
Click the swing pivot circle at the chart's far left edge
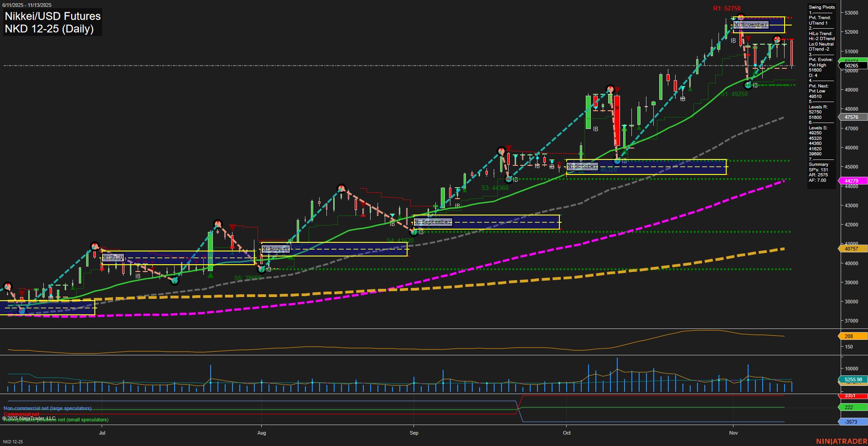(x=8, y=286)
